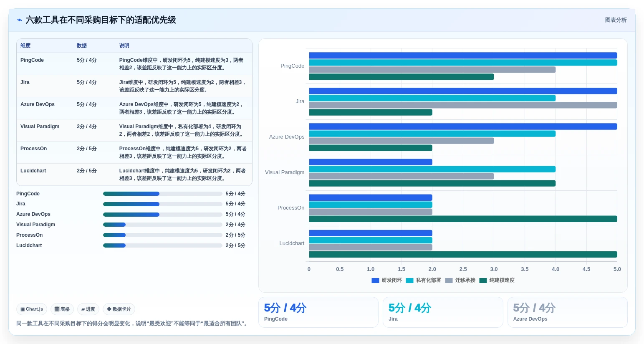Click the PingCode y-axis label in chart

[292, 66]
